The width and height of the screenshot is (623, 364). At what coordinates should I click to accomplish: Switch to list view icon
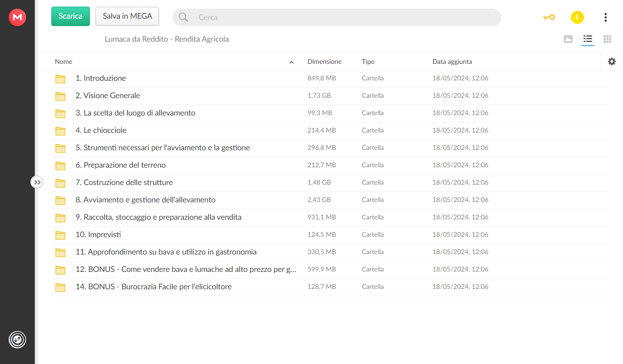click(x=587, y=39)
